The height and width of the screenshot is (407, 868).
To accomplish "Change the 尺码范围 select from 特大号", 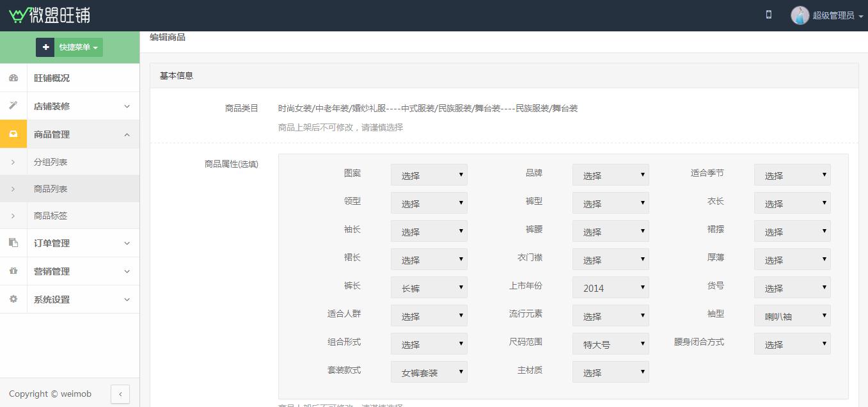I will coord(610,344).
